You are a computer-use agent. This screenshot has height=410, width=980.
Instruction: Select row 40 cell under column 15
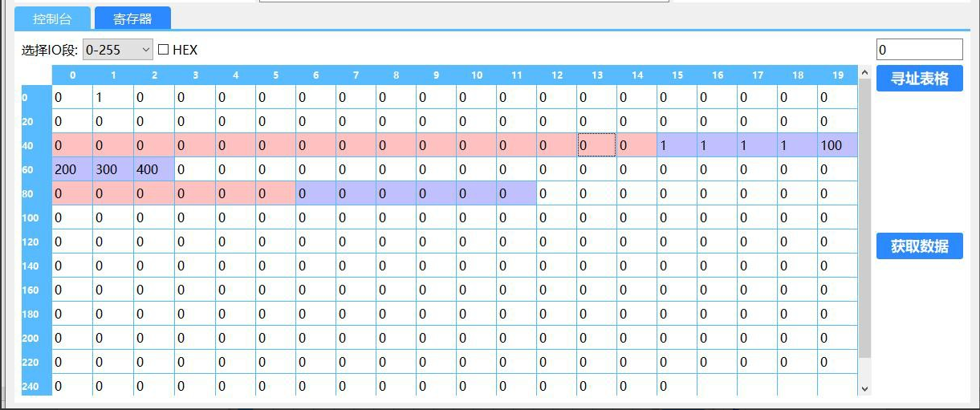[x=677, y=145]
